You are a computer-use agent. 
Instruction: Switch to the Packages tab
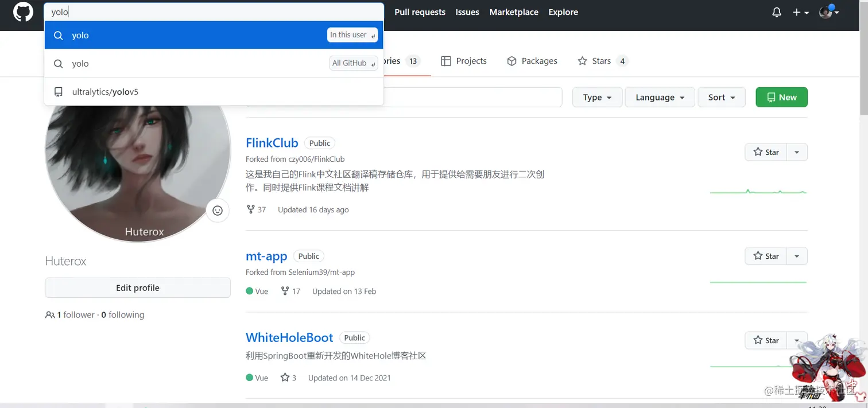[x=532, y=61]
